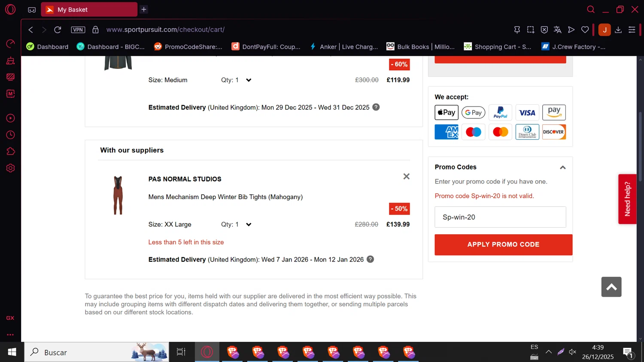Screen dimensions: 644x362
Task: Open the downloads icon
Action: 618,30
